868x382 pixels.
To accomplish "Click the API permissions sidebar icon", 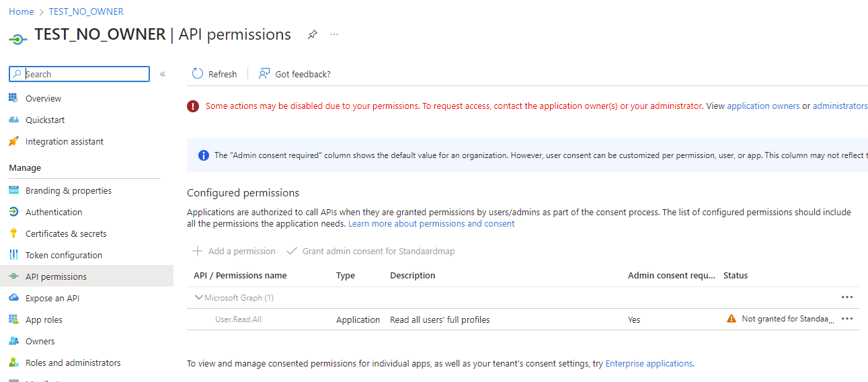I will coord(13,276).
